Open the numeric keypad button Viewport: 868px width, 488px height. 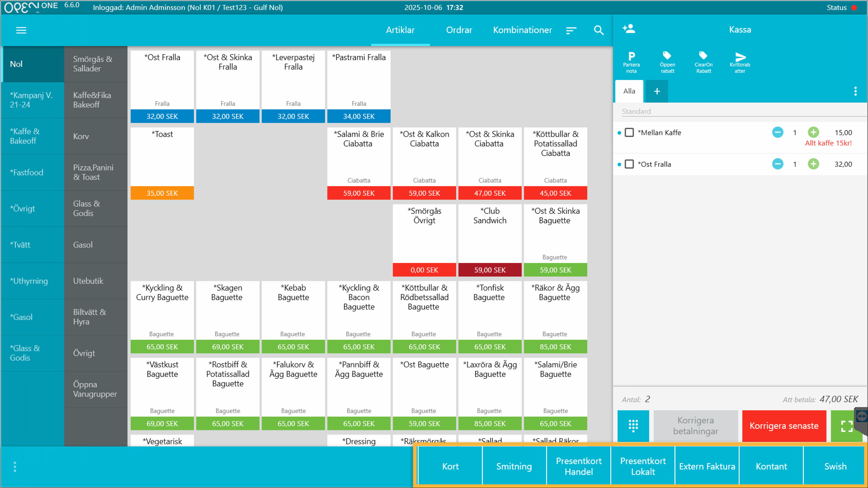point(633,426)
